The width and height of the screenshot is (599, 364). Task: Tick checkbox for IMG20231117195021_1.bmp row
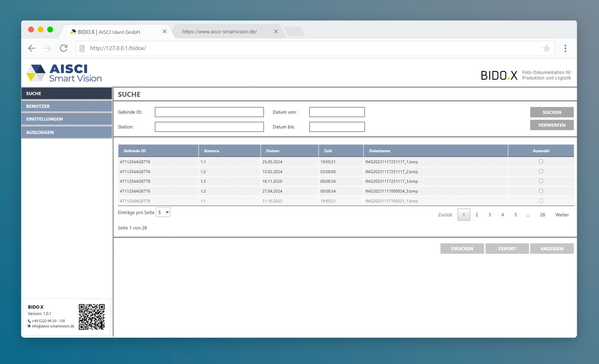pos(541,201)
